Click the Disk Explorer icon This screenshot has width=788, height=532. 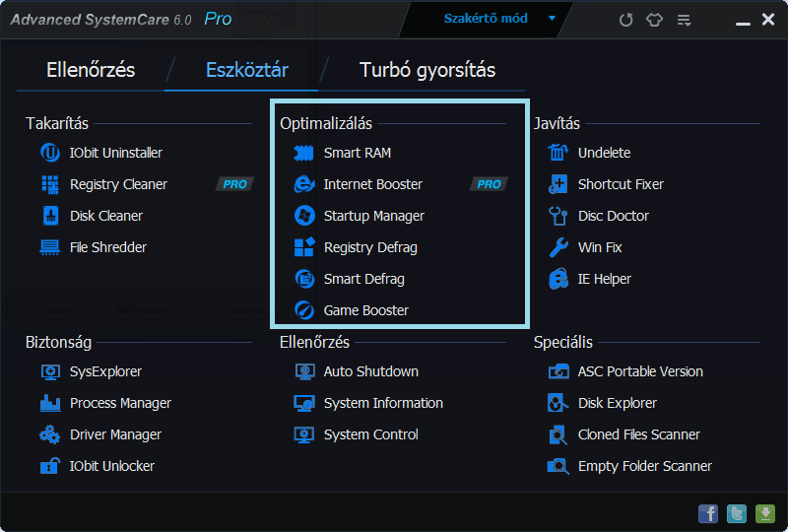click(x=558, y=403)
